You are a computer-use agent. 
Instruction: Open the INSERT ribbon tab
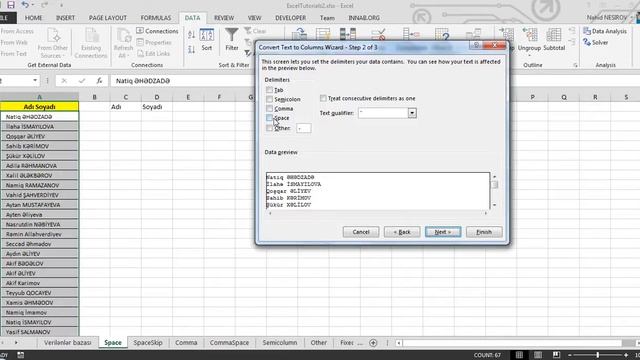tap(65, 18)
